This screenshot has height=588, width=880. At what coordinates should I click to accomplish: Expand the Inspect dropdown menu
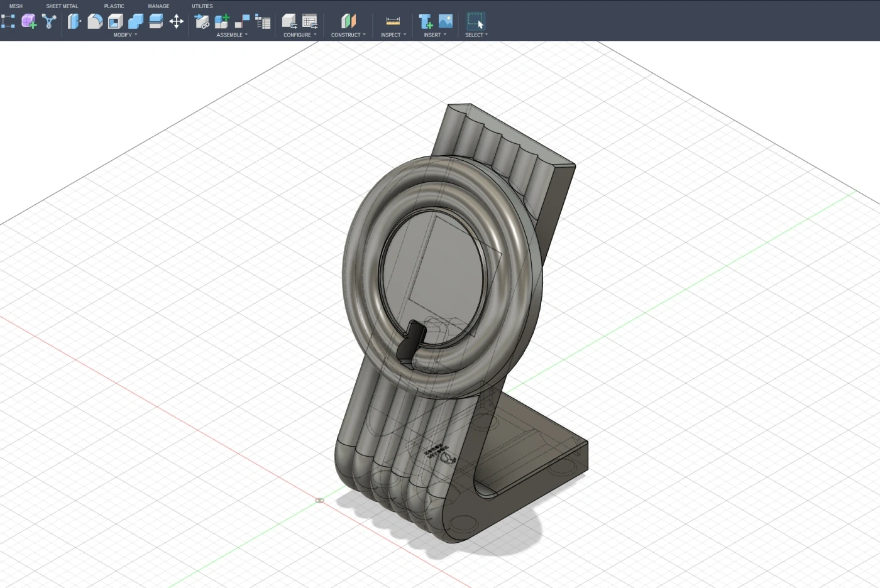(x=393, y=35)
